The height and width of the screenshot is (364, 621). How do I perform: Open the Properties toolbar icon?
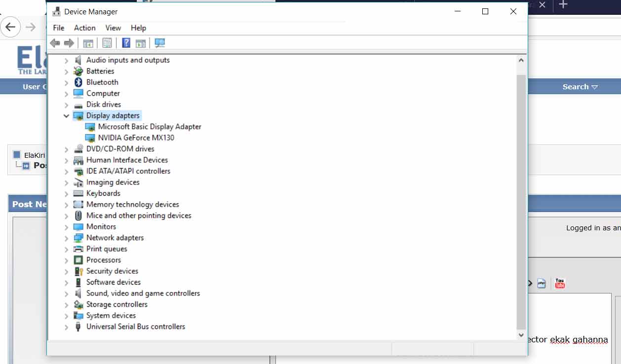[107, 43]
